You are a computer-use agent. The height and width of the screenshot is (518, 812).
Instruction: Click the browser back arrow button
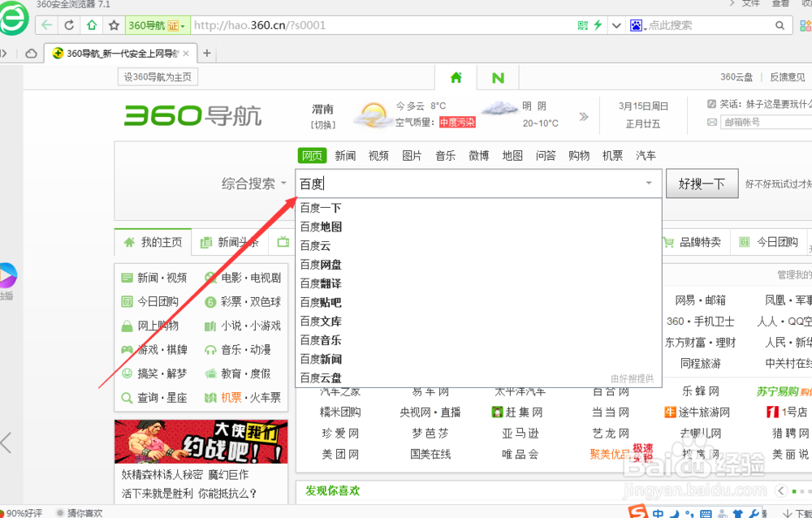(46, 25)
